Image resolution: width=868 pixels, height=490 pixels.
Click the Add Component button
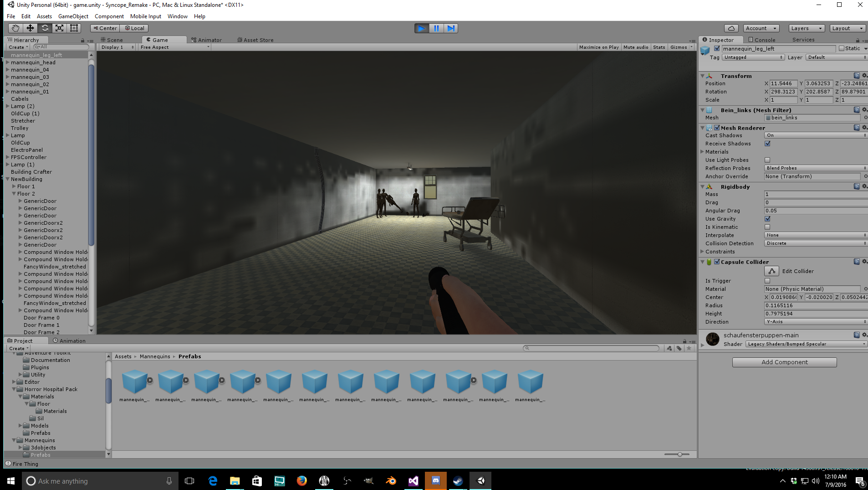(x=784, y=362)
